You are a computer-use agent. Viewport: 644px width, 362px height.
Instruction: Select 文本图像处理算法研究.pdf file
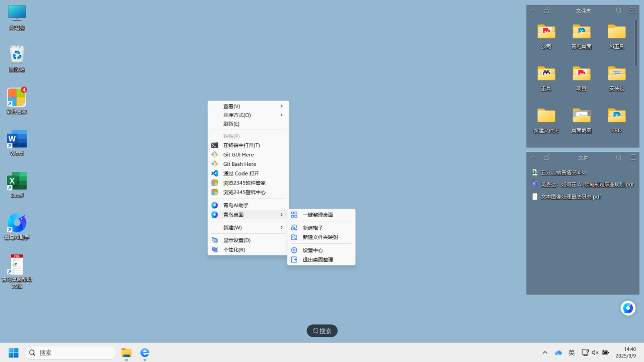click(567, 197)
